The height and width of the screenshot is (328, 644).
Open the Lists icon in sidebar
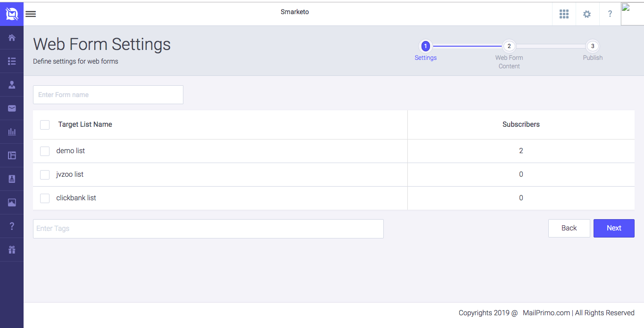(x=12, y=61)
